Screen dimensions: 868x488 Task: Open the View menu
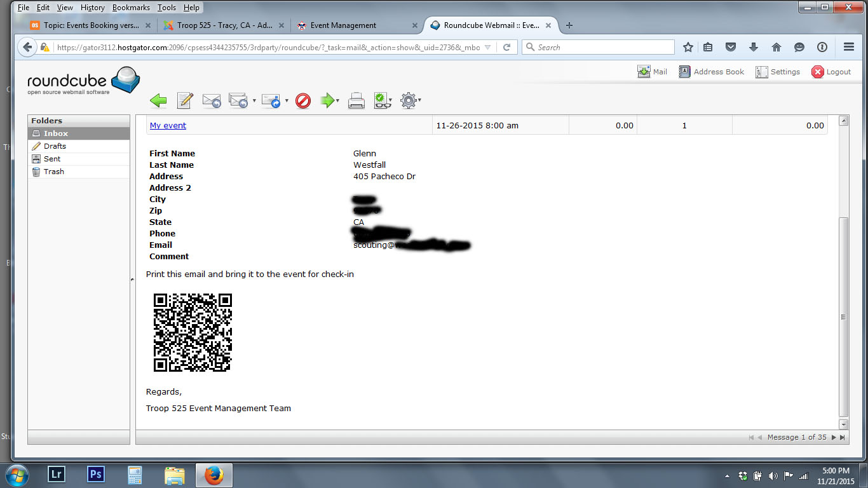coord(65,8)
